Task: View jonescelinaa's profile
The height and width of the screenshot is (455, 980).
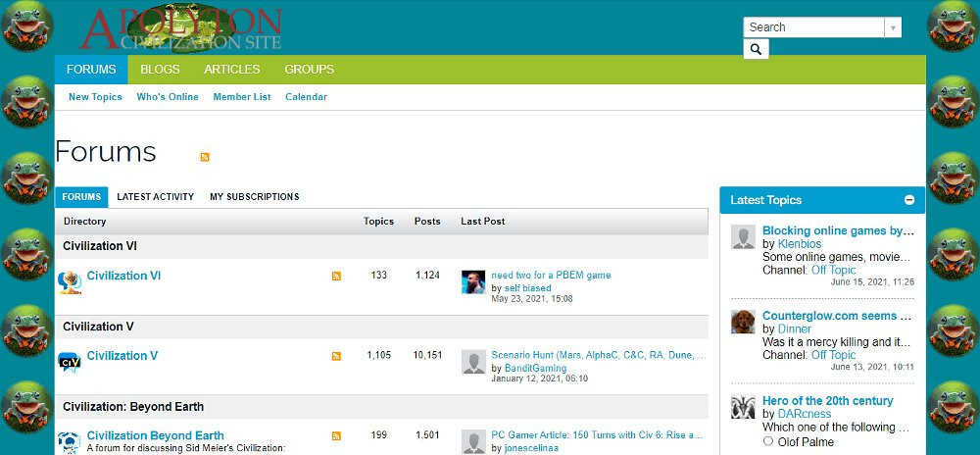Action: (x=532, y=448)
